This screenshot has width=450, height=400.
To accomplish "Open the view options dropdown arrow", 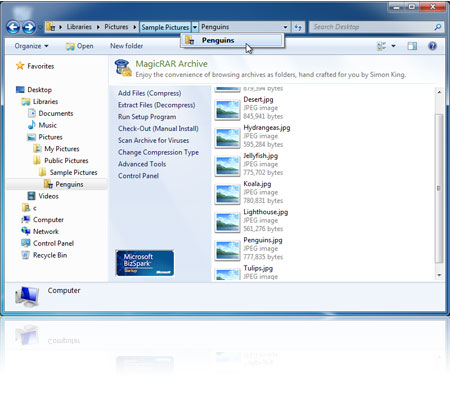I will (393, 46).
